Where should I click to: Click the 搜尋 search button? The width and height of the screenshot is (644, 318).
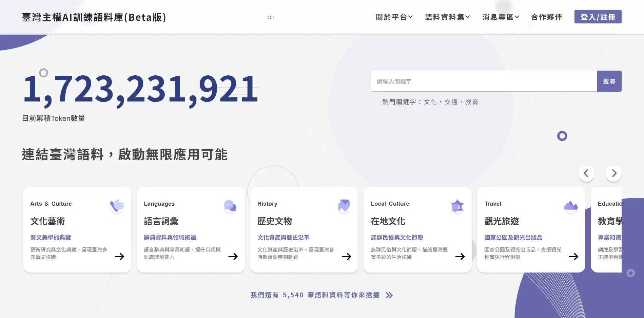(609, 81)
